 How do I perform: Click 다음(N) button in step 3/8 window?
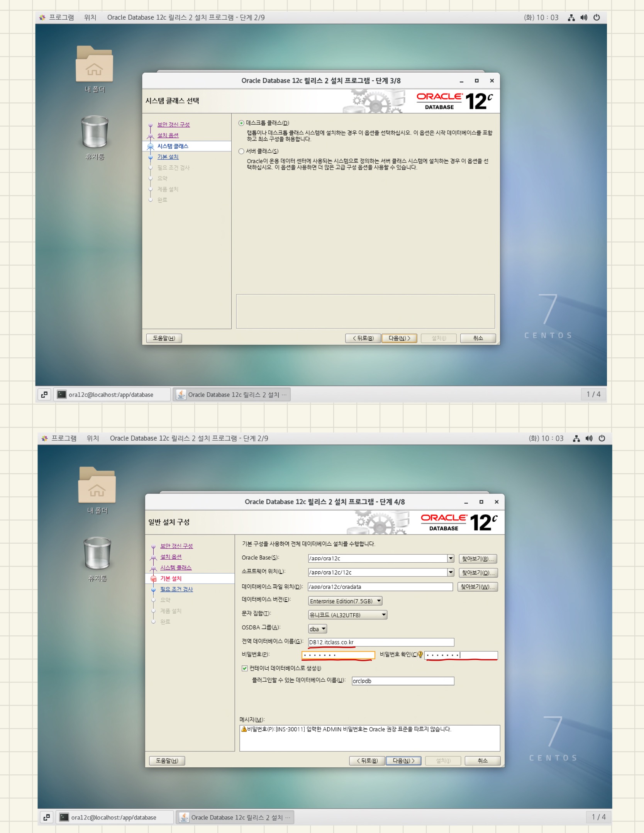[399, 338]
